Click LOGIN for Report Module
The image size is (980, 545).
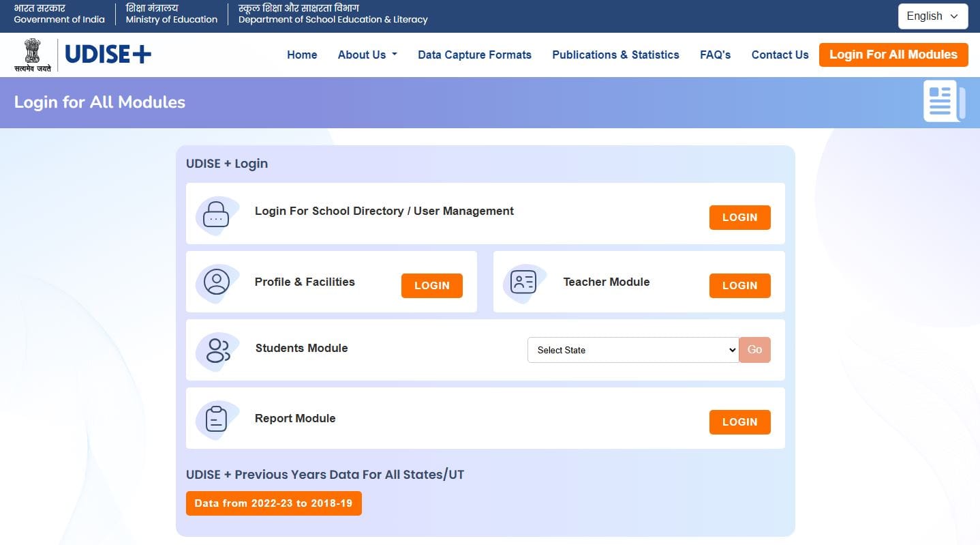click(739, 422)
